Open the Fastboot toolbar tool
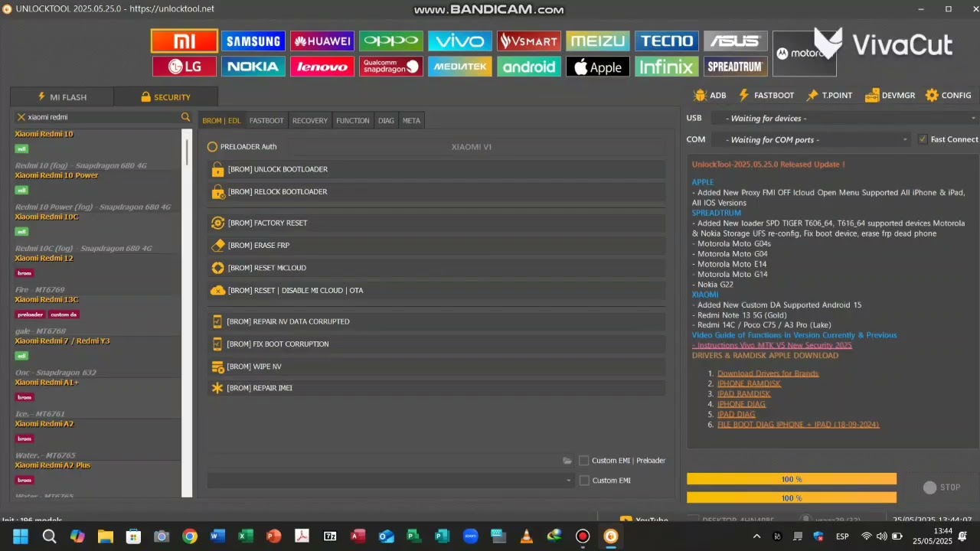 pos(766,96)
